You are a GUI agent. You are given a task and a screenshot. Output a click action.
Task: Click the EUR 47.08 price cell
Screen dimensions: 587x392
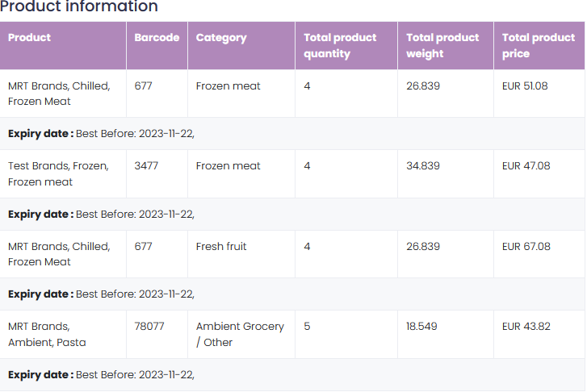point(526,166)
